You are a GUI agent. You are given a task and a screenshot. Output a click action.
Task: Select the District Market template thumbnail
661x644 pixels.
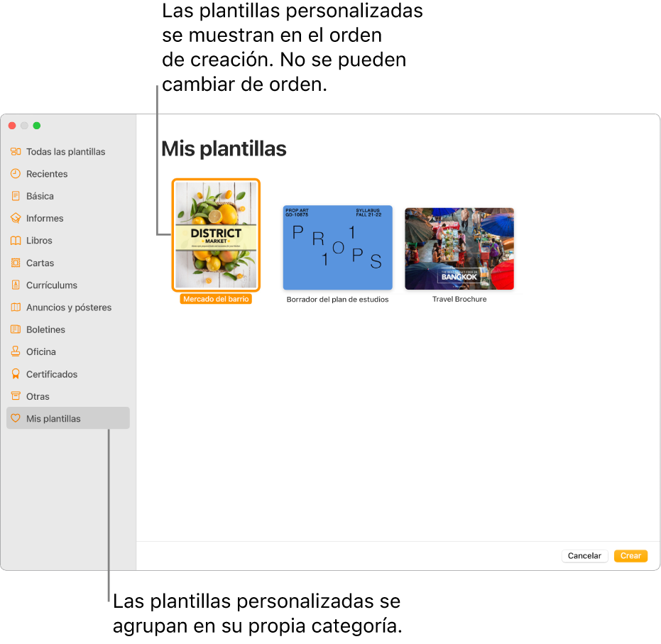[x=216, y=235]
